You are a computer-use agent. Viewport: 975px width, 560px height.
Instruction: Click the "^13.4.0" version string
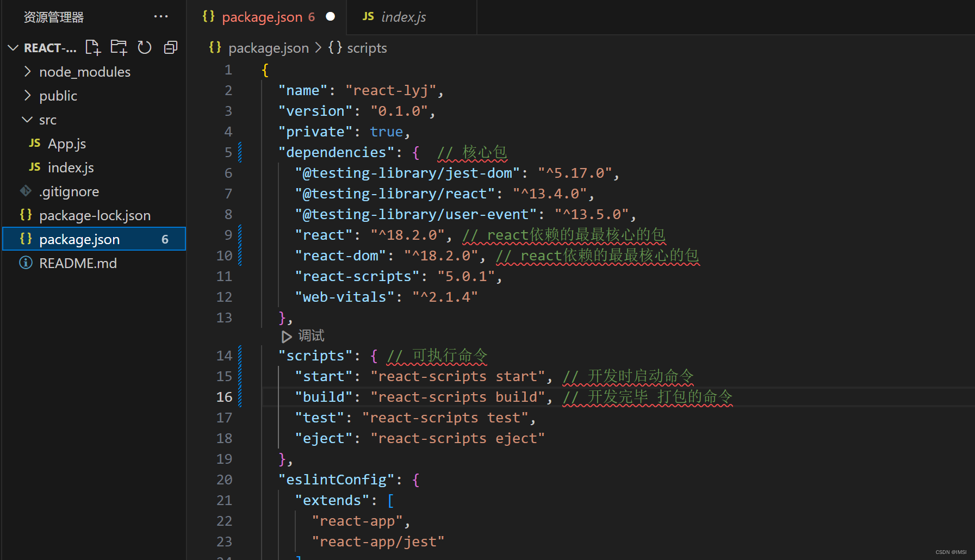(550, 194)
